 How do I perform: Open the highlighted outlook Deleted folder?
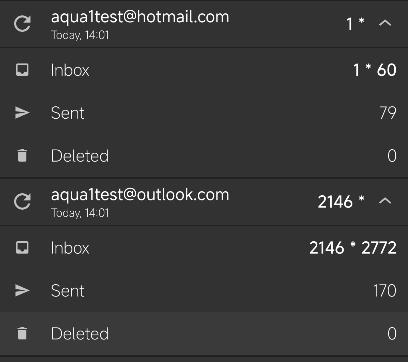(204, 333)
